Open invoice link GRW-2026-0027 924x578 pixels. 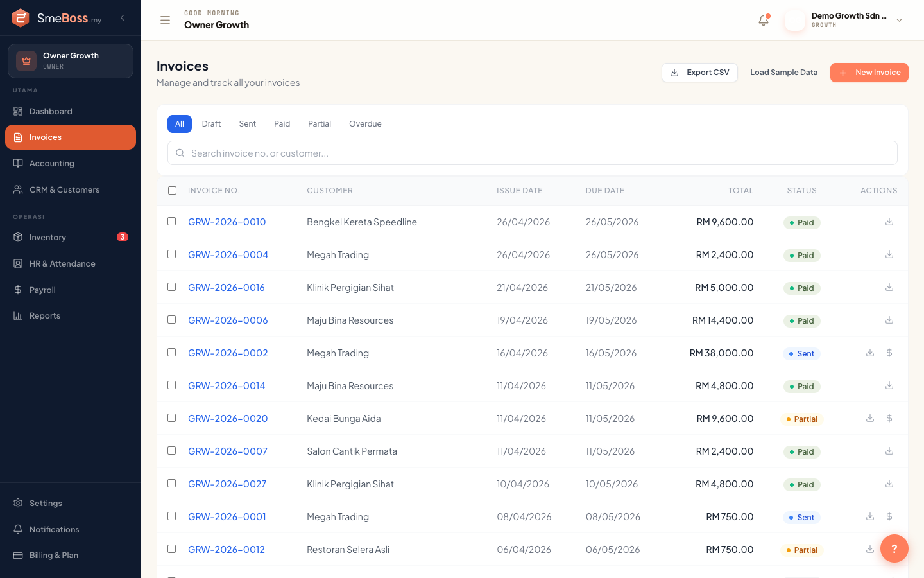coord(227,484)
